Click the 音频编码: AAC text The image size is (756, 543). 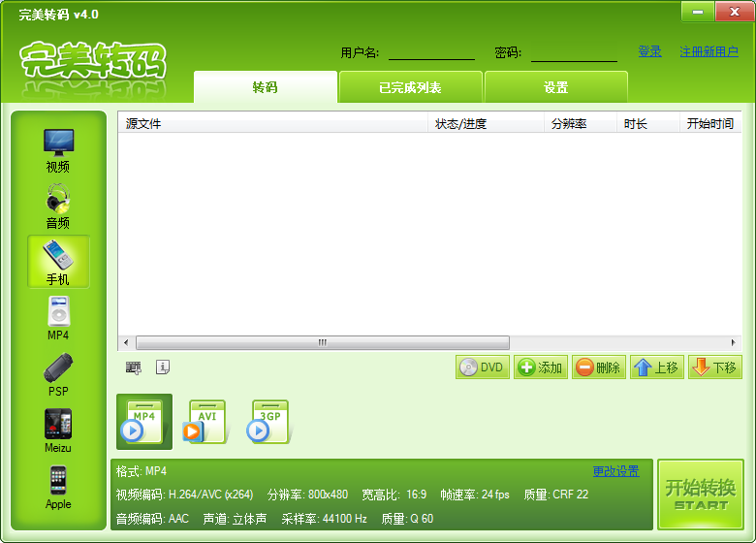tap(152, 519)
